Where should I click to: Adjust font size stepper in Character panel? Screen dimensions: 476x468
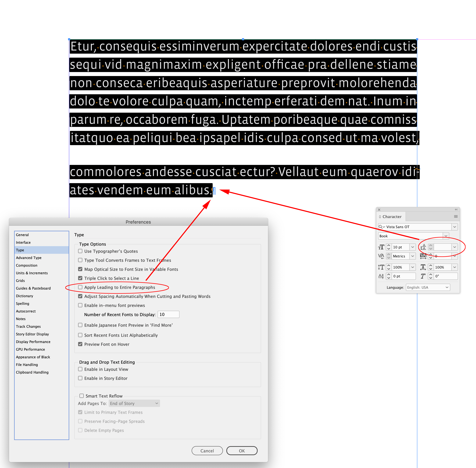[389, 247]
